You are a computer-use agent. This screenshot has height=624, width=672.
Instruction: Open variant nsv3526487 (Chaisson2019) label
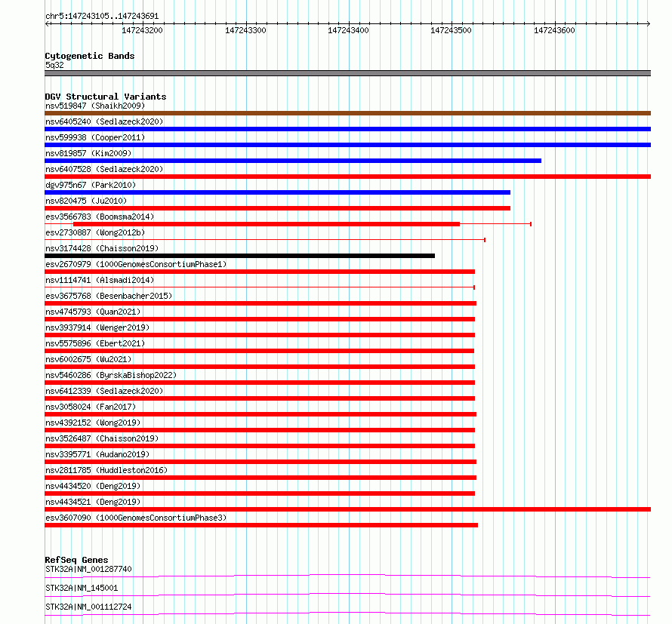tap(102, 438)
